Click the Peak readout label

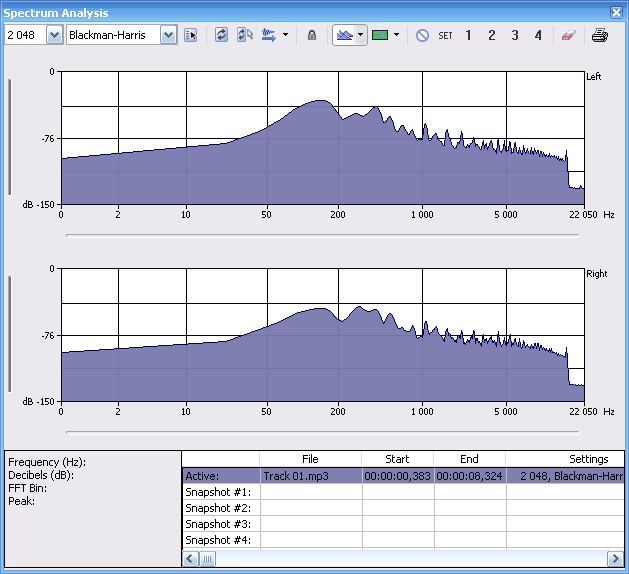click(x=21, y=501)
